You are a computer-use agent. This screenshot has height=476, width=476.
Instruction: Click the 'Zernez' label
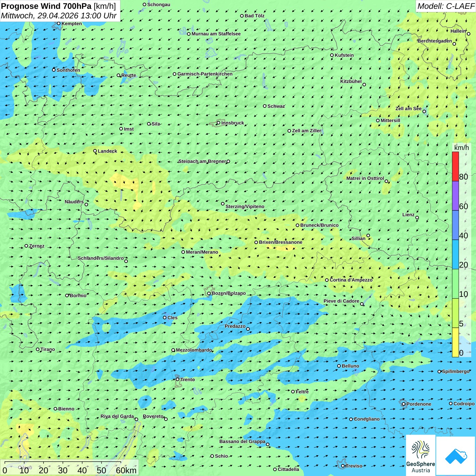click(37, 246)
